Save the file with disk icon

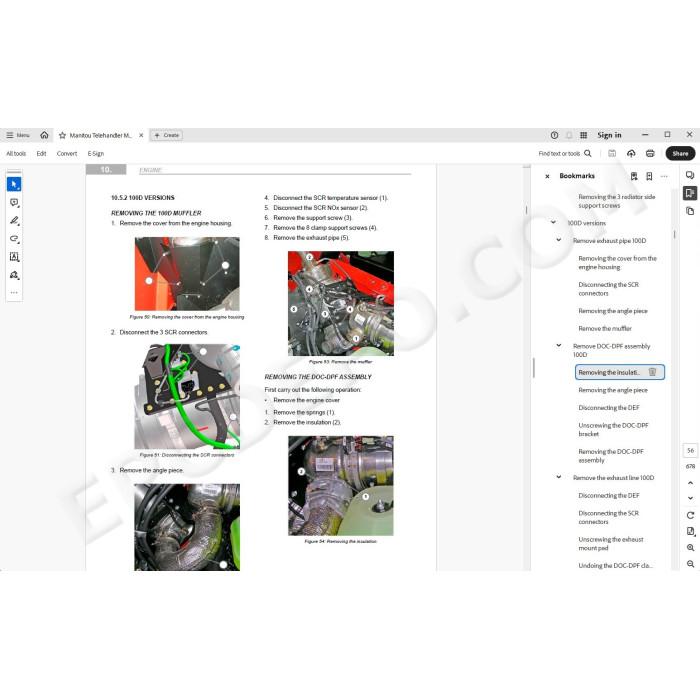coord(612,154)
